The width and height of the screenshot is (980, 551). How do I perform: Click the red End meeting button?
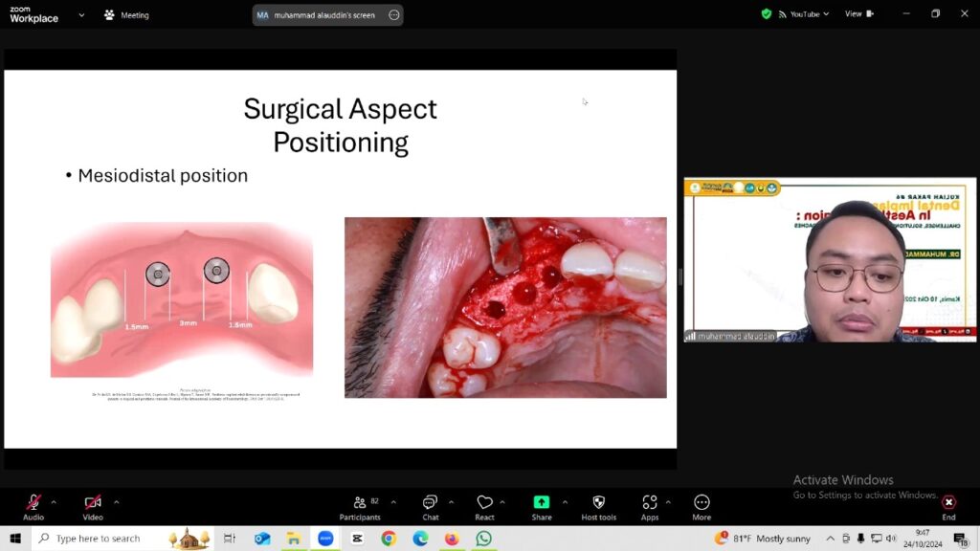948,507
